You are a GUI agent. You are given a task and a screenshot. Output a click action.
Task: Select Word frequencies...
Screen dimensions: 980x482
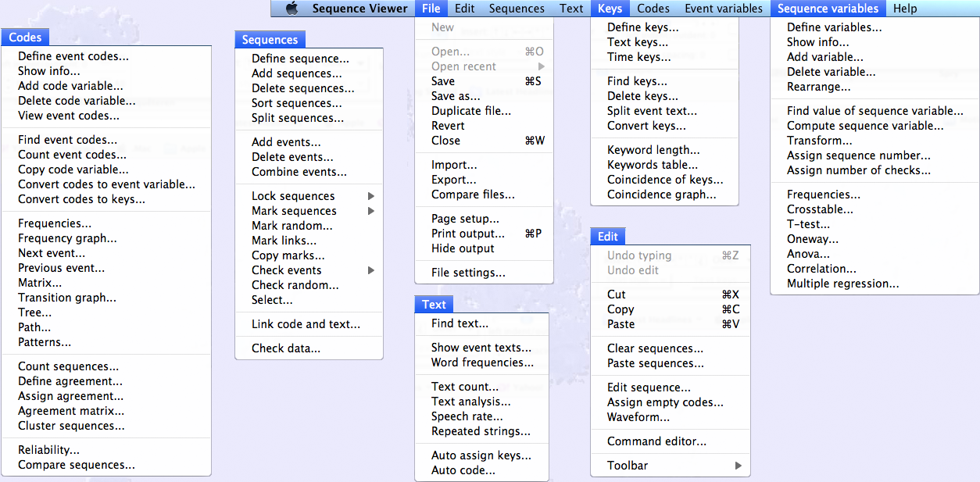pyautogui.click(x=481, y=362)
